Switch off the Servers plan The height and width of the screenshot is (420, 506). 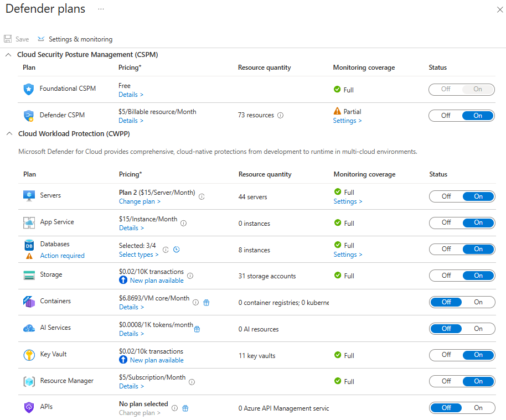(x=446, y=196)
